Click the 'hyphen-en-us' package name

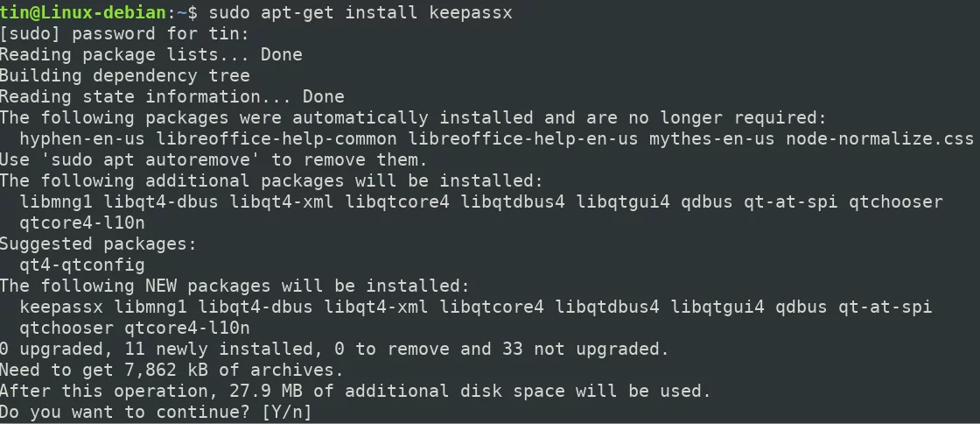pyautogui.click(x=82, y=138)
